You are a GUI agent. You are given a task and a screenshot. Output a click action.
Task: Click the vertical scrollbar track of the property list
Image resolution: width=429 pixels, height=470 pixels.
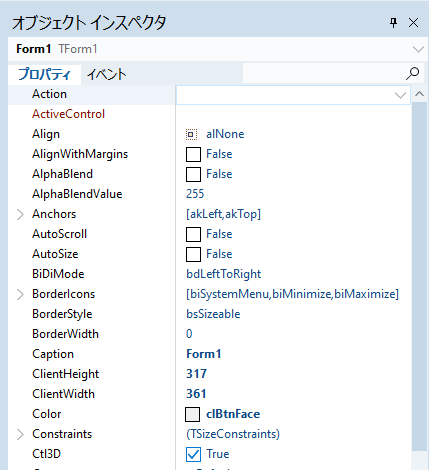419,277
